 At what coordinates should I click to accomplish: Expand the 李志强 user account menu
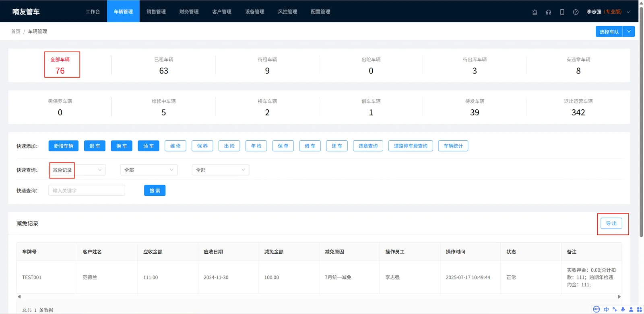(608, 12)
